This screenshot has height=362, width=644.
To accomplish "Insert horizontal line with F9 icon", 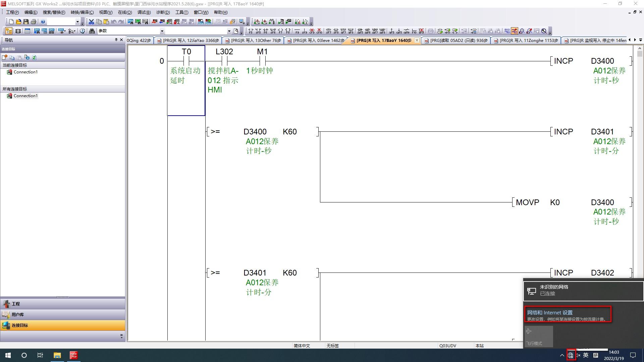I will click(x=297, y=31).
